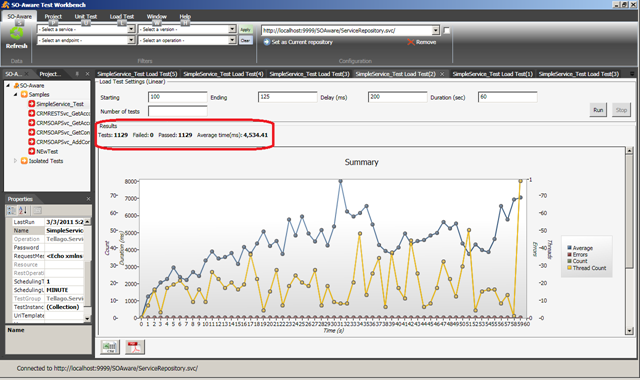The image size is (640, 380).
Task: Switch to SimpleService_Test Load Test(4) tab
Action: 223,74
